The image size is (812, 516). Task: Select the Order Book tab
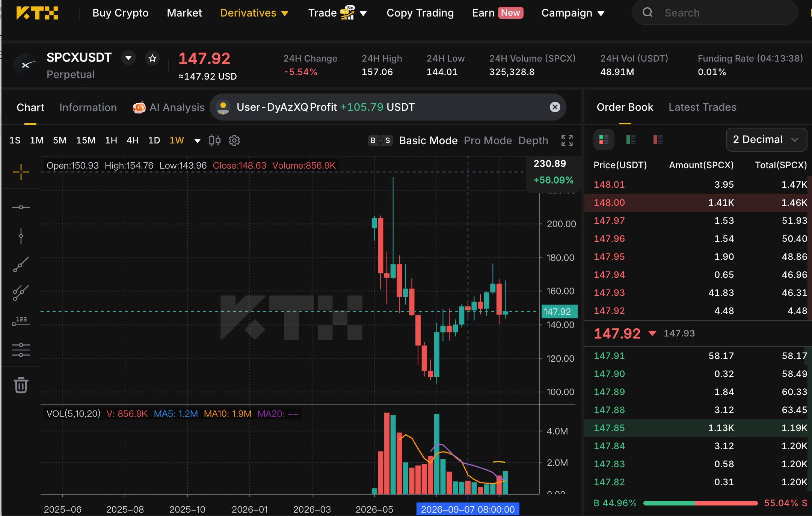pos(625,107)
